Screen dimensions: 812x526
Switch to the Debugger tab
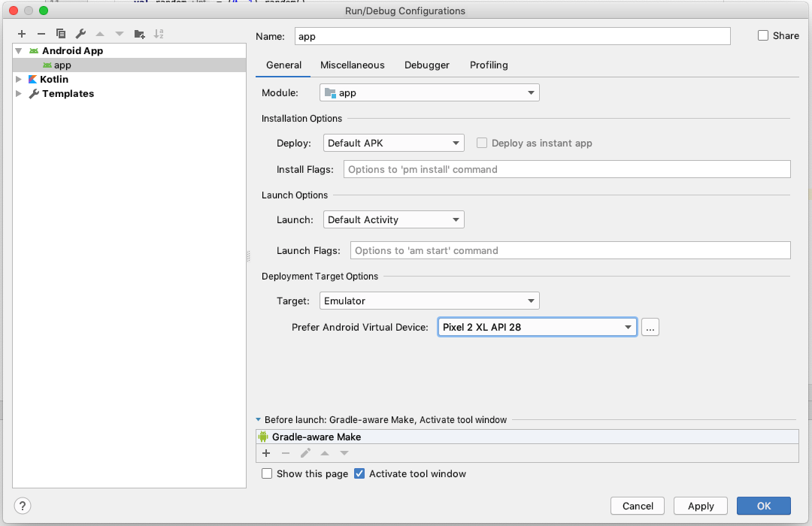tap(427, 65)
